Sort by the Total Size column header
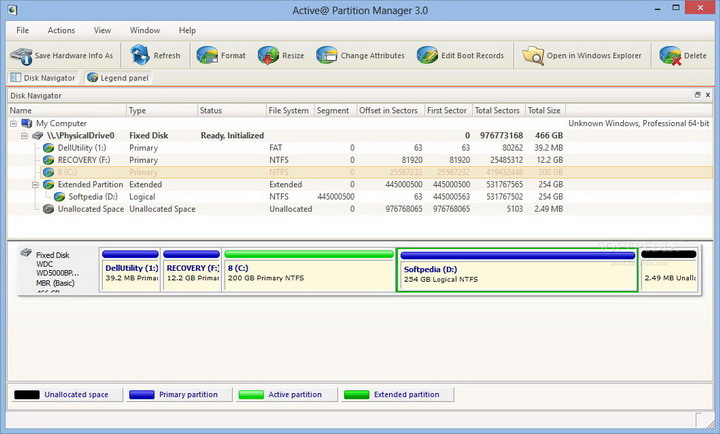The height and width of the screenshot is (434, 720). (x=546, y=110)
